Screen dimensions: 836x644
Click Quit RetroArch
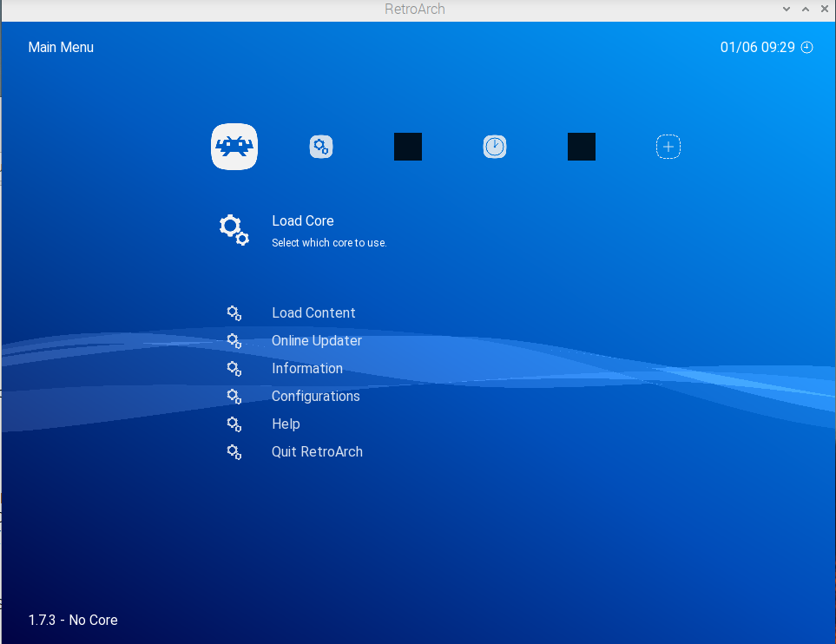pyautogui.click(x=317, y=452)
